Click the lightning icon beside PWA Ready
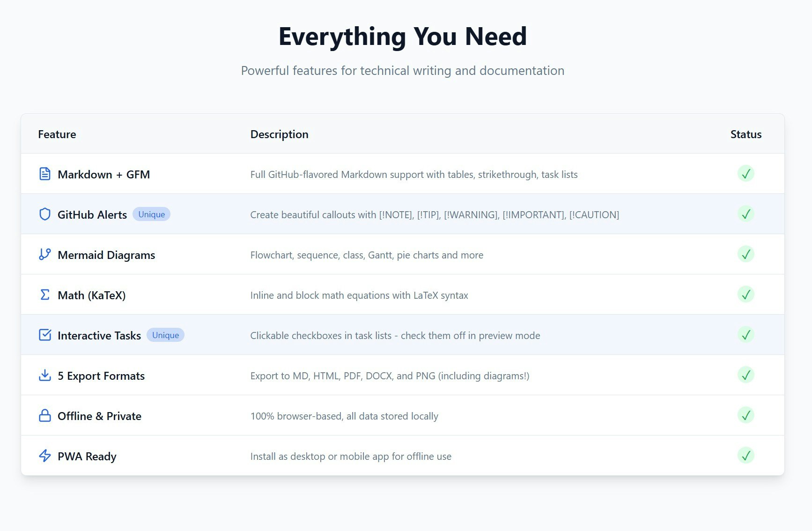Image resolution: width=812 pixels, height=531 pixels. [44, 456]
